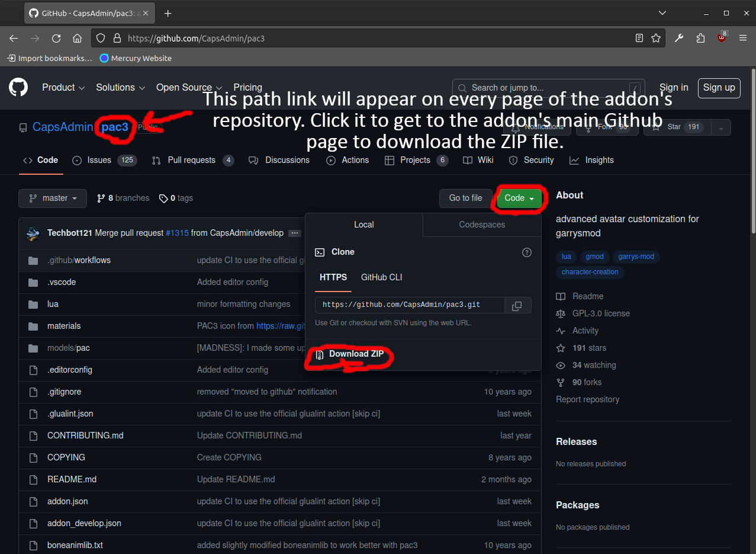
Task: Click the list all tabs chevron
Action: (662, 13)
